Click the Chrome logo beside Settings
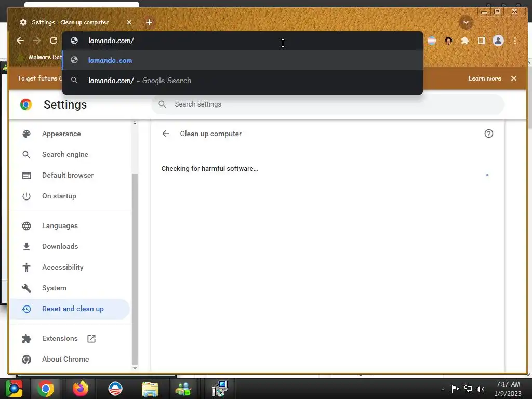532x399 pixels. coord(26,104)
